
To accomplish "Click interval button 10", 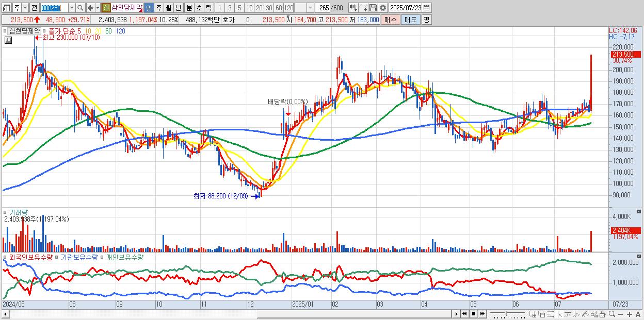I will pos(249,8).
